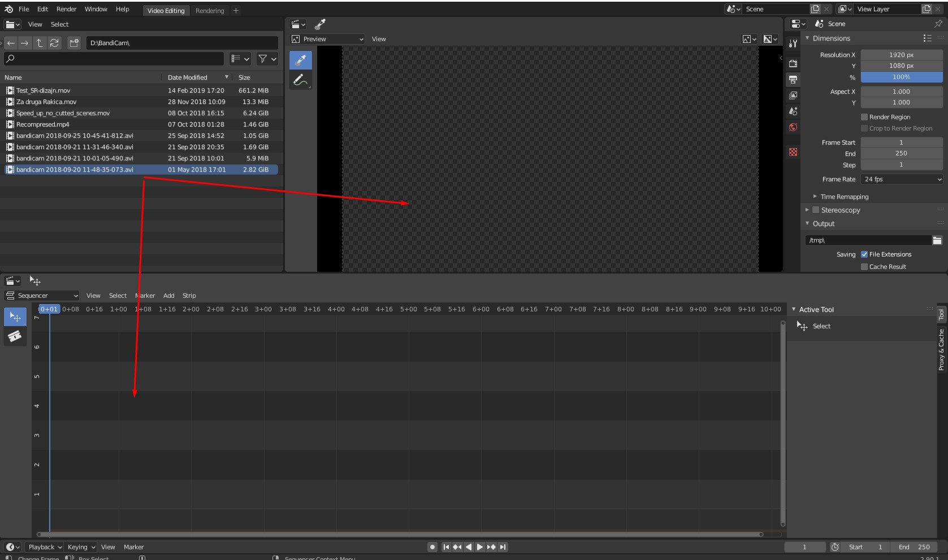Go forward to the next folder in file browser

(x=25, y=43)
